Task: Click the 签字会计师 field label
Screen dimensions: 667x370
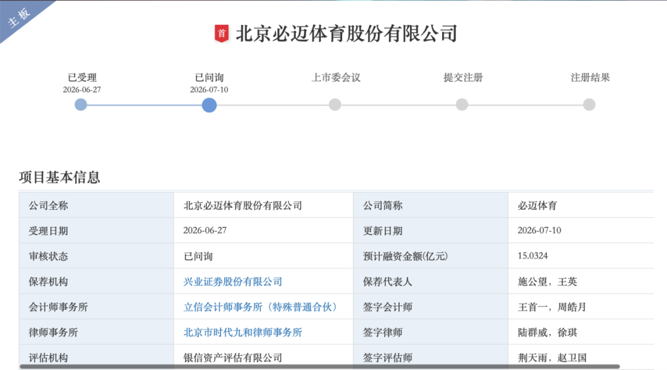Action: click(387, 307)
